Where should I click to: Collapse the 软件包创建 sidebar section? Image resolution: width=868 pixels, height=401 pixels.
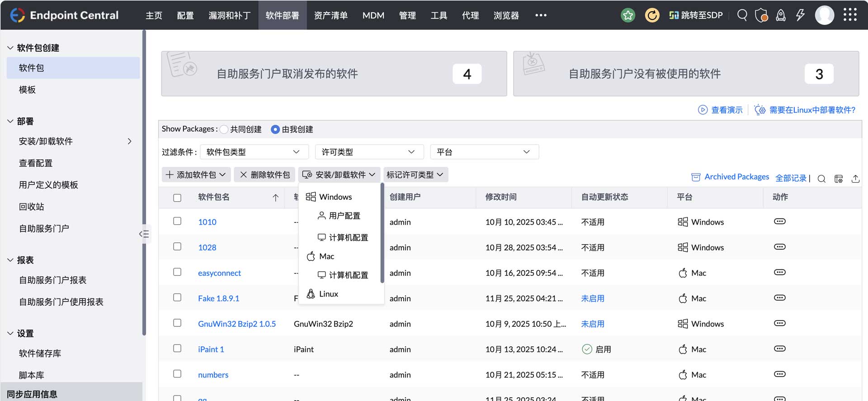[10, 47]
